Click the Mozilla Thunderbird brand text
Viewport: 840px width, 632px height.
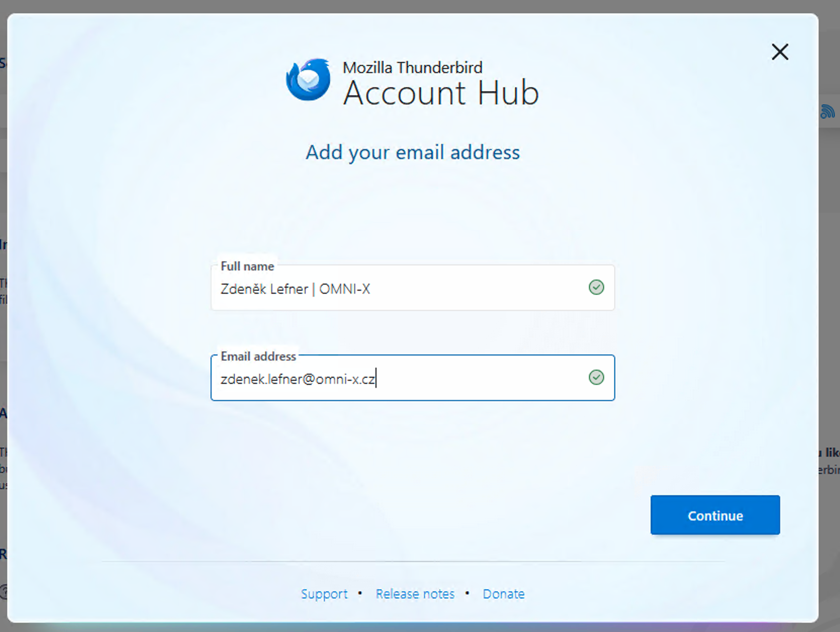(x=412, y=67)
